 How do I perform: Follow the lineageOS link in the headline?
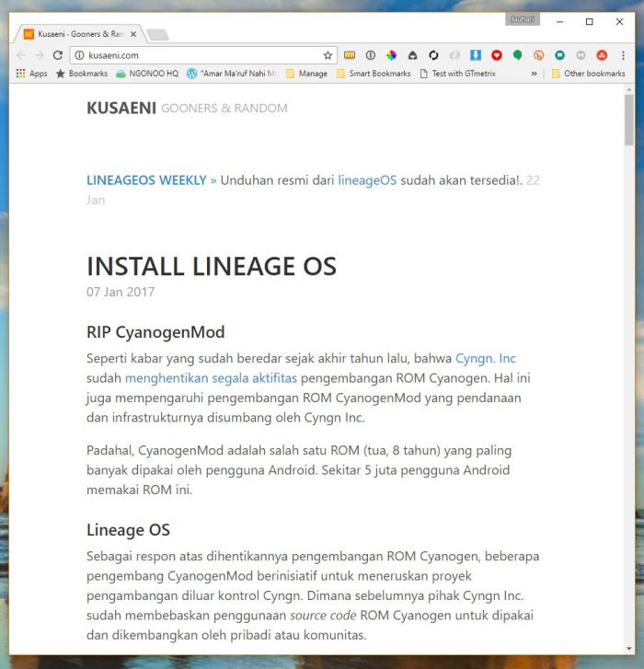coord(367,180)
